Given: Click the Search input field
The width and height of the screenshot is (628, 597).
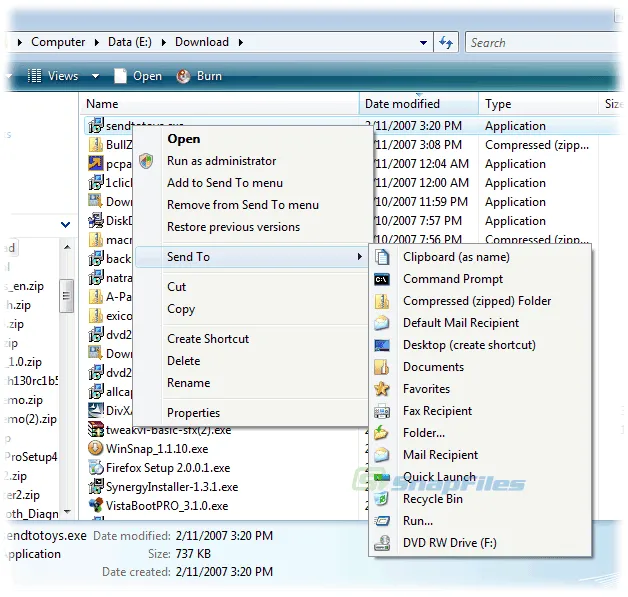Looking at the screenshot, I should (544, 42).
